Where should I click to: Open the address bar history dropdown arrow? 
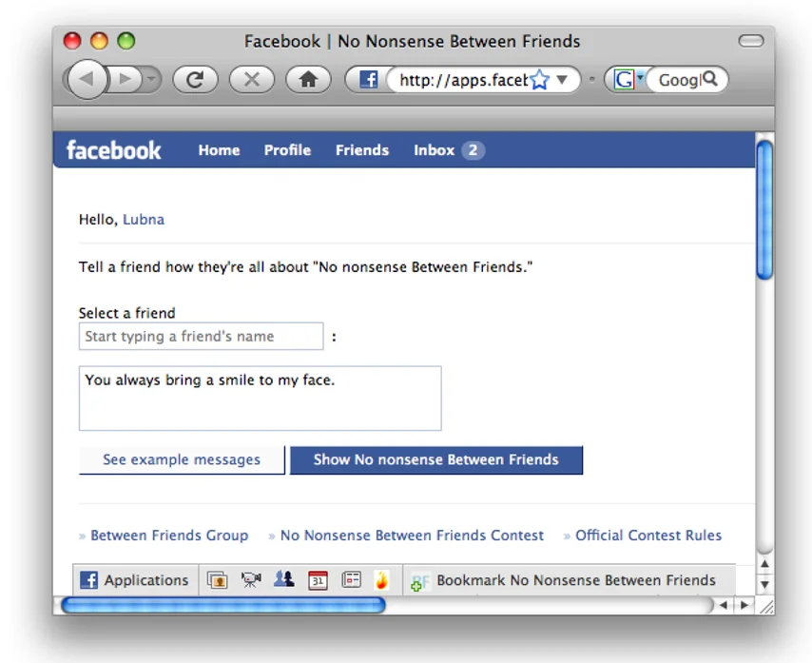562,80
